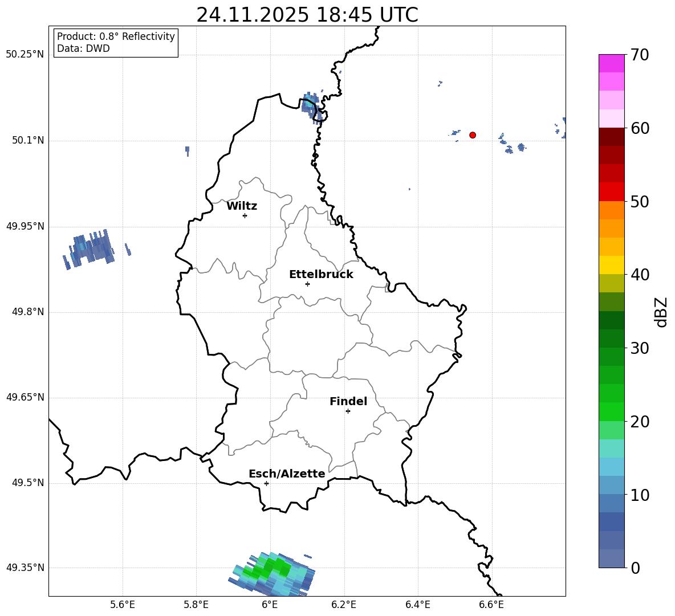This screenshot has height=616, width=675.
Task: Click the 50.25°N latitude label
Action: (25, 55)
